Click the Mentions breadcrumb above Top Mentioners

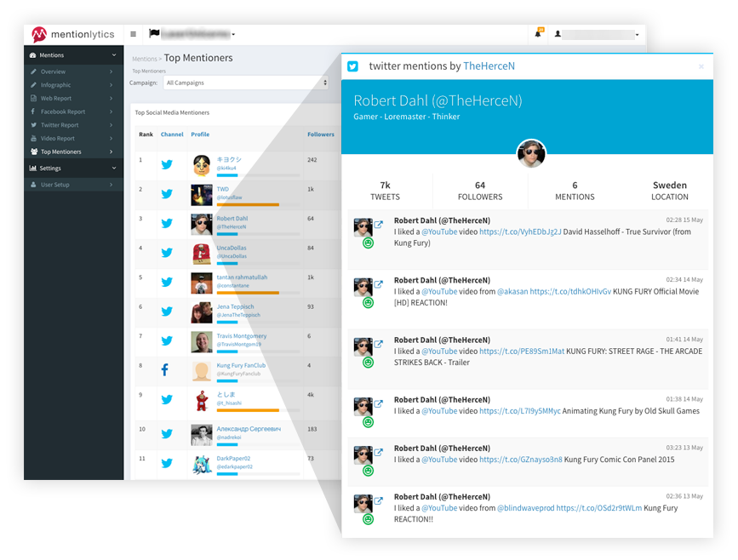pyautogui.click(x=144, y=58)
